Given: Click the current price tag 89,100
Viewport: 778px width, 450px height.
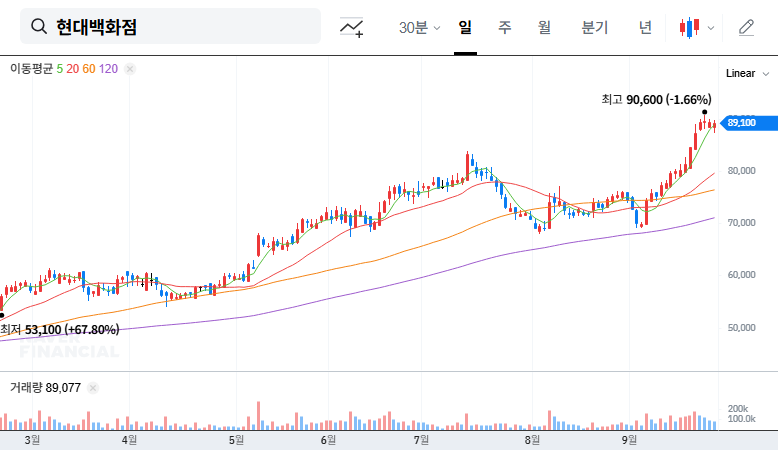Looking at the screenshot, I should pyautogui.click(x=748, y=123).
